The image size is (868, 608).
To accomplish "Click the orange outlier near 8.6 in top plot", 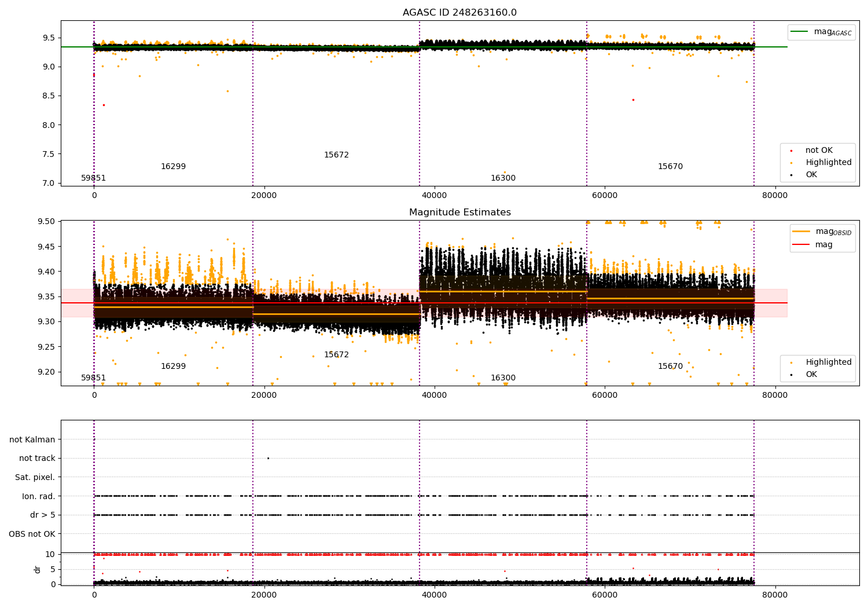I will 227,91.
